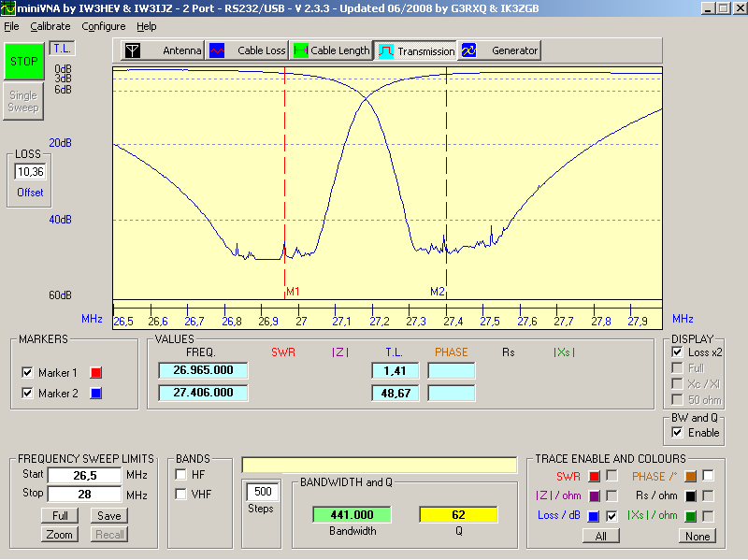Open the Generator mode

(500, 50)
